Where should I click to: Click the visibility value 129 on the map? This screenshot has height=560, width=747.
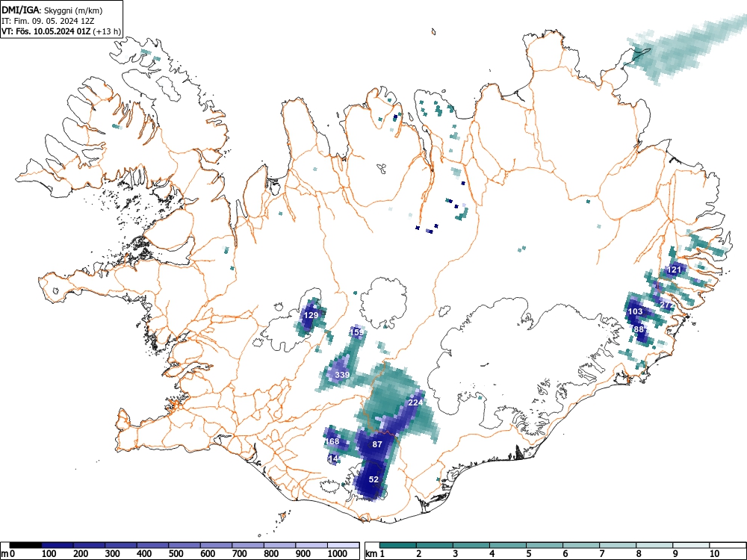click(x=311, y=315)
